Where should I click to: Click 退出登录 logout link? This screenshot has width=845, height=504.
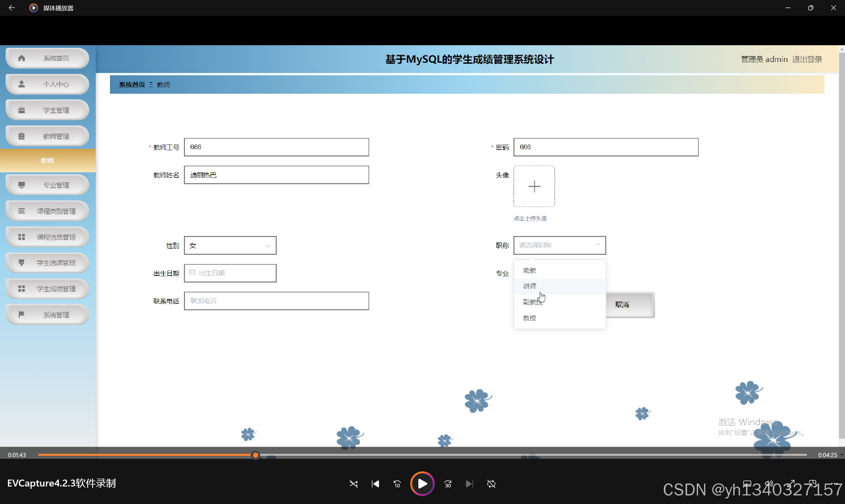click(x=807, y=59)
